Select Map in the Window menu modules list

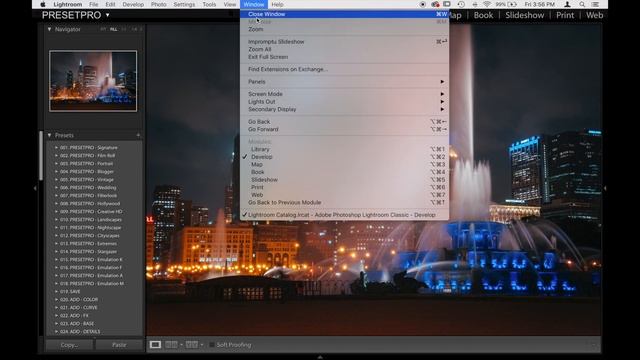344,164
